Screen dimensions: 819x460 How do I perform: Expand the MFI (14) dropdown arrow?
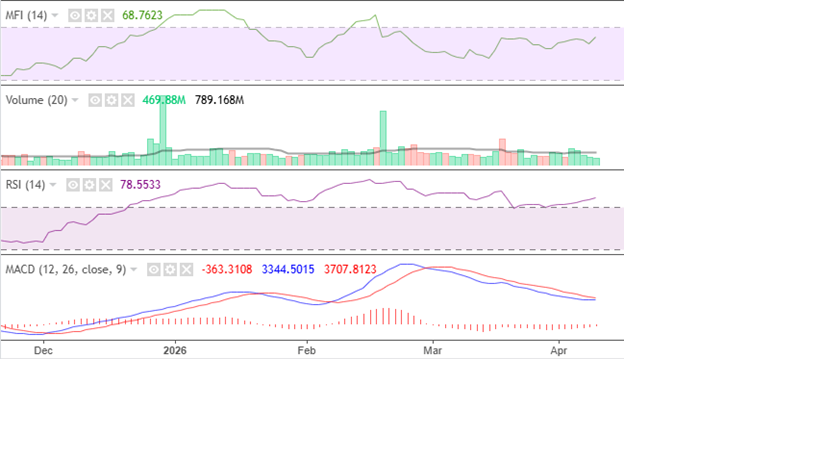[x=55, y=16]
